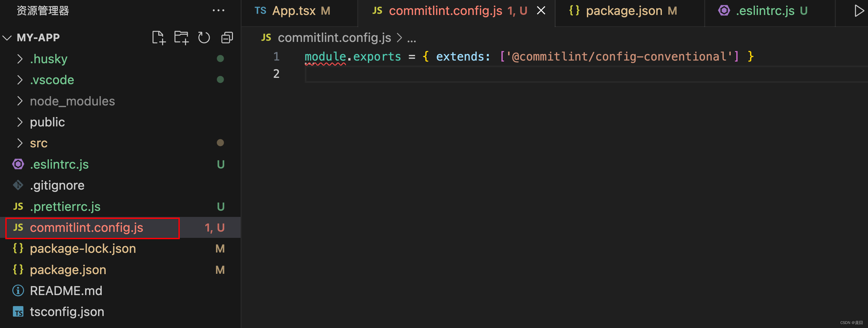The width and height of the screenshot is (868, 328).
Task: Click line number 2 in the gutter
Action: [276, 74]
